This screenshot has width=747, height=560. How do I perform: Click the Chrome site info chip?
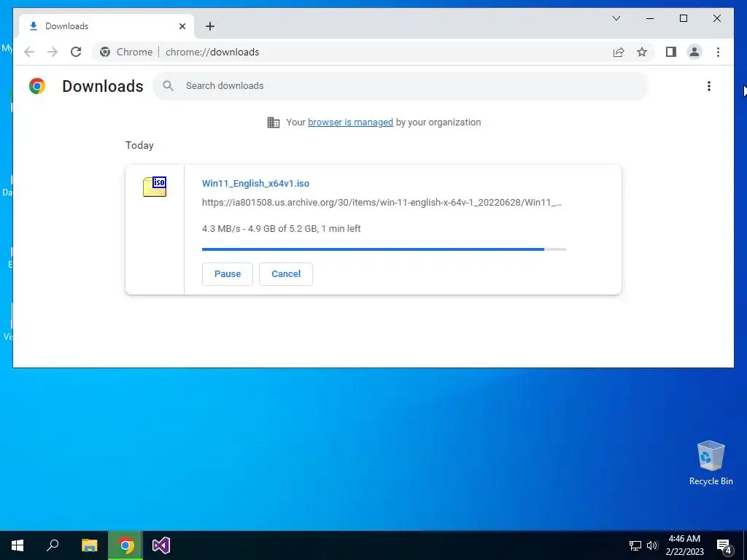[x=126, y=52]
